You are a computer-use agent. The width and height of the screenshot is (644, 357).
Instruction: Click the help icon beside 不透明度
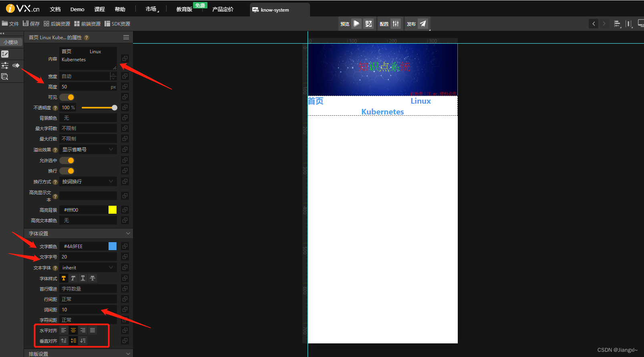click(x=55, y=108)
